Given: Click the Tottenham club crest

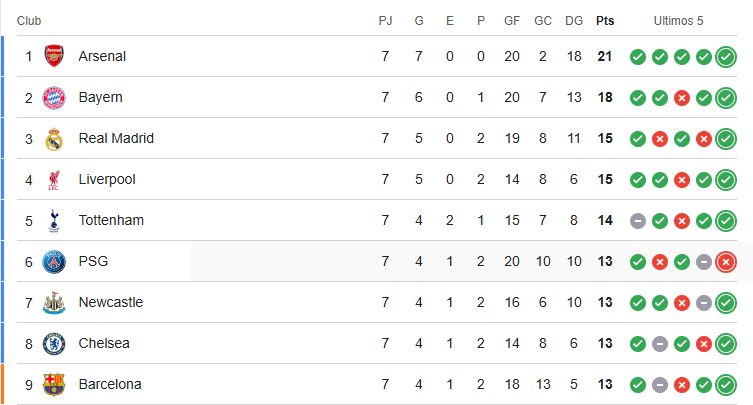Looking at the screenshot, I should (x=54, y=221).
